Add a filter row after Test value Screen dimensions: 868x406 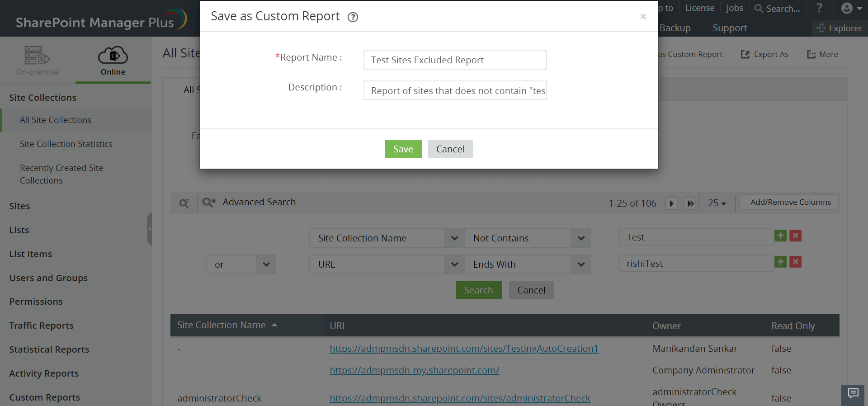pyautogui.click(x=780, y=236)
